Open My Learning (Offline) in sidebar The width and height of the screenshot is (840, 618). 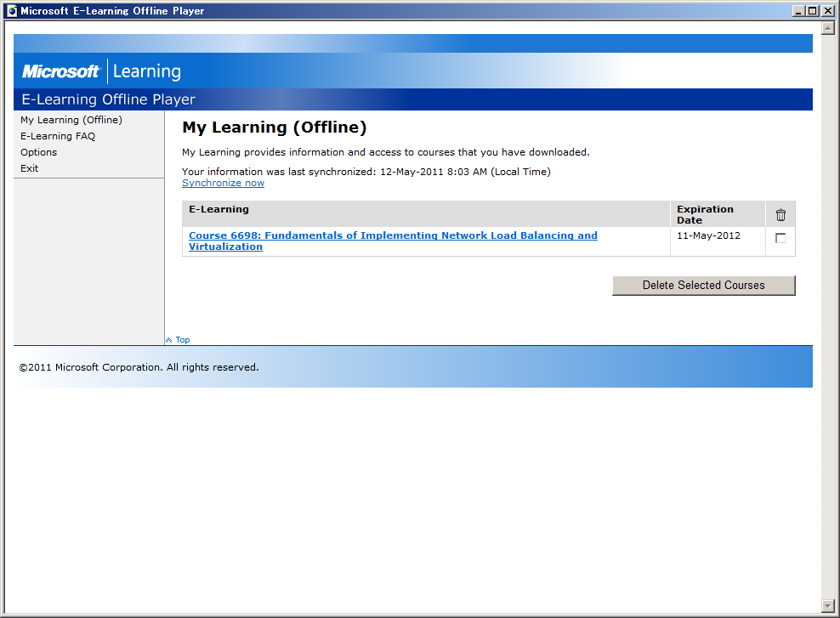[71, 120]
